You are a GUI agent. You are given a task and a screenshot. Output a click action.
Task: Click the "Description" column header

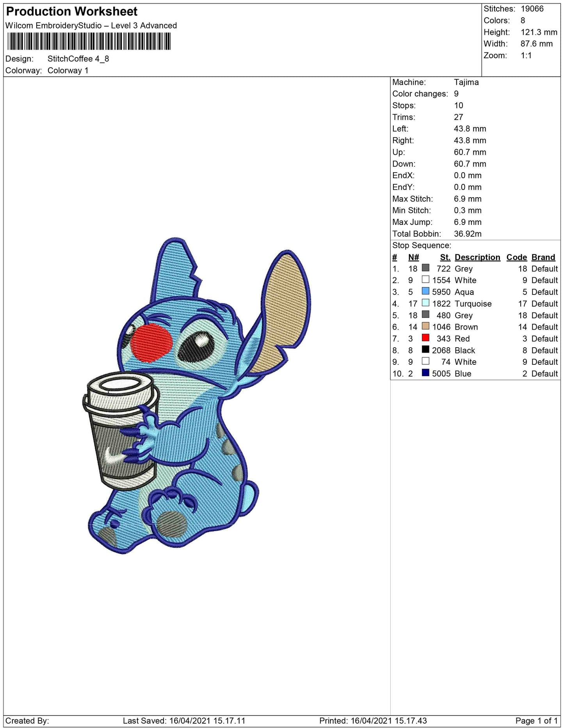[477, 257]
